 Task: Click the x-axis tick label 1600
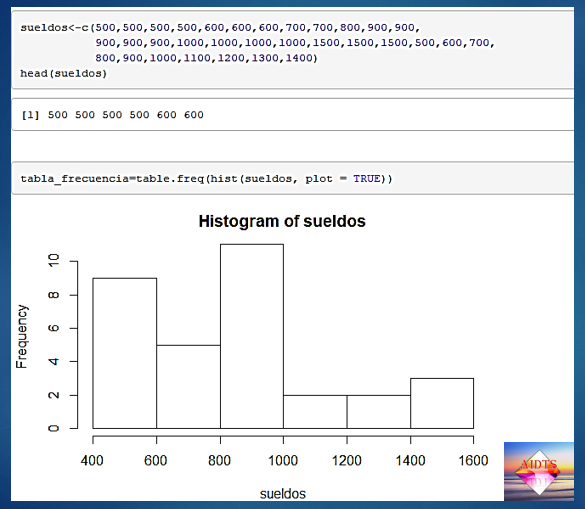point(473,460)
